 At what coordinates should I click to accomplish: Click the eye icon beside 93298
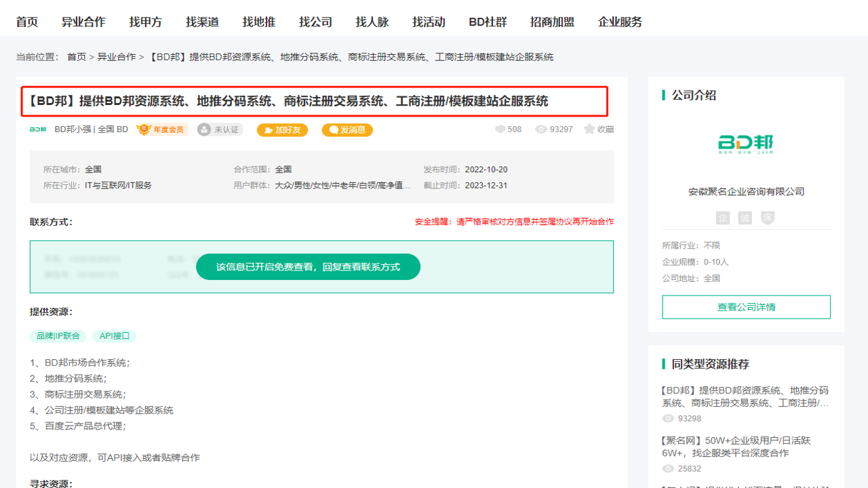pos(668,418)
